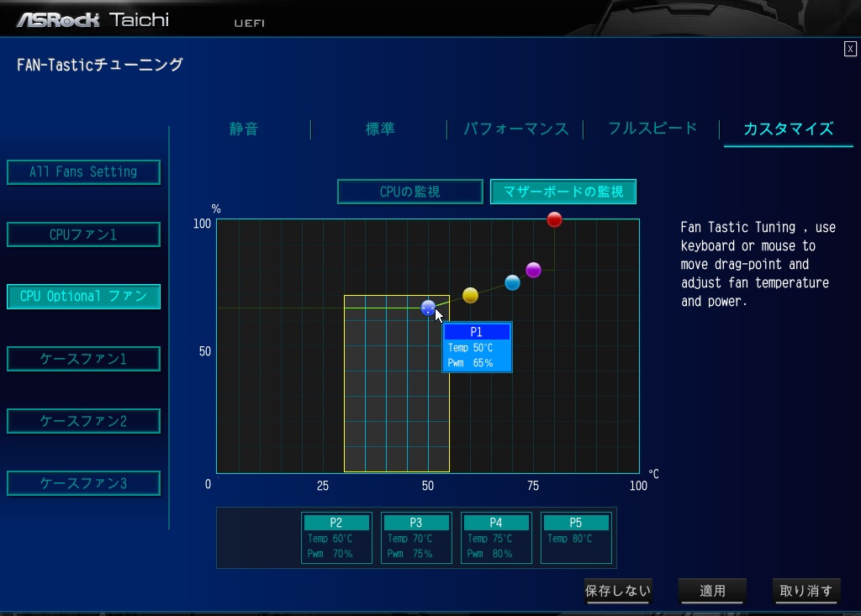Click the yellow P2 drag-point
Screen dimensions: 861x616
coord(470,295)
